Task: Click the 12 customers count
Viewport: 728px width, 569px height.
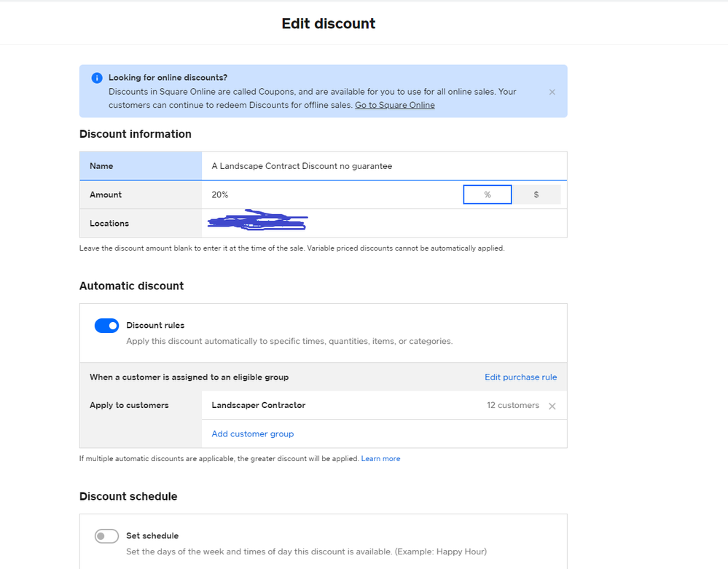Action: click(513, 405)
